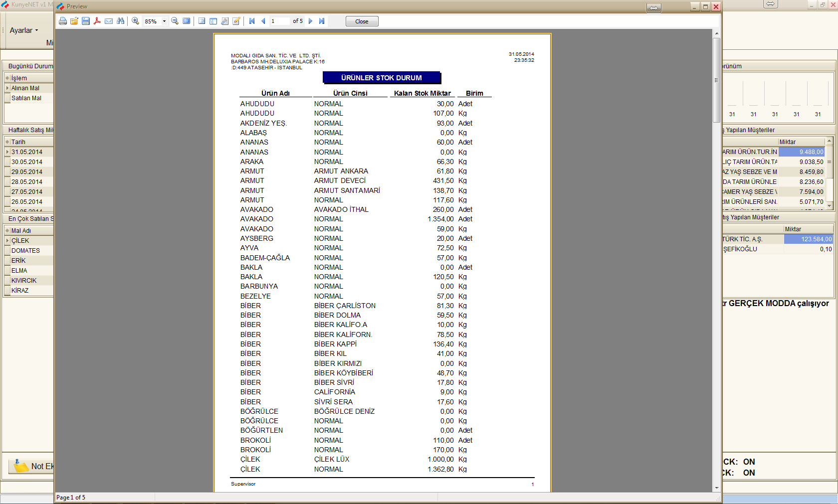The height and width of the screenshot is (504, 838).
Task: Click the page number input field
Action: point(279,21)
